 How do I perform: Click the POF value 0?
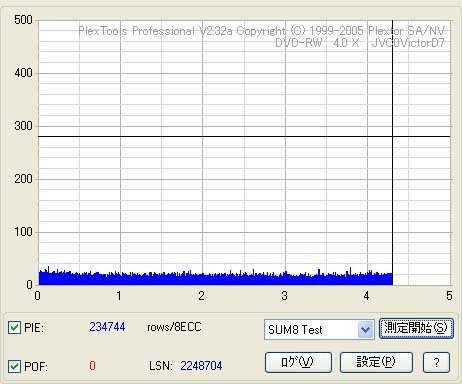pos(92,366)
